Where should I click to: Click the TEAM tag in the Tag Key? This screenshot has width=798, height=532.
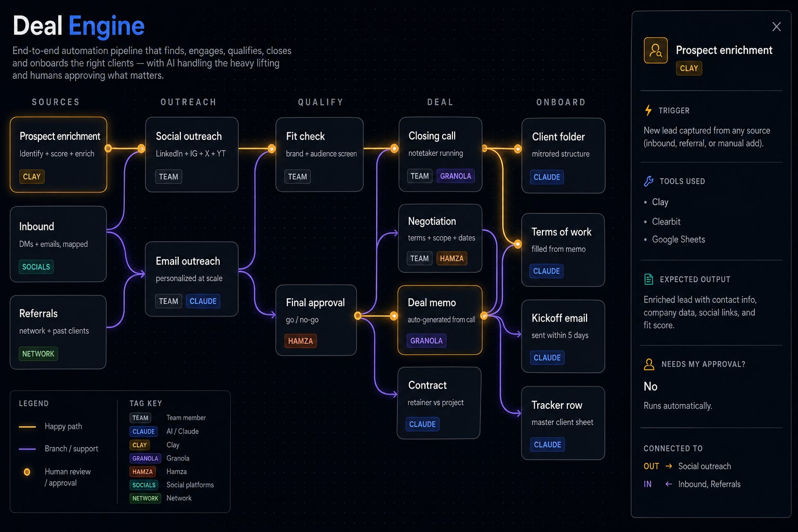[x=140, y=418]
